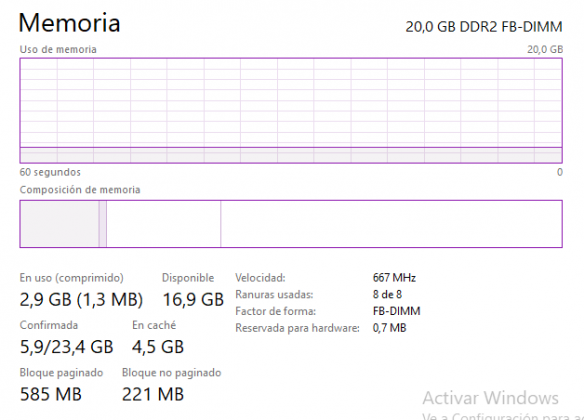
Task: Click the 2,9 GB (1,3 MB) in-use value
Action: click(x=81, y=299)
